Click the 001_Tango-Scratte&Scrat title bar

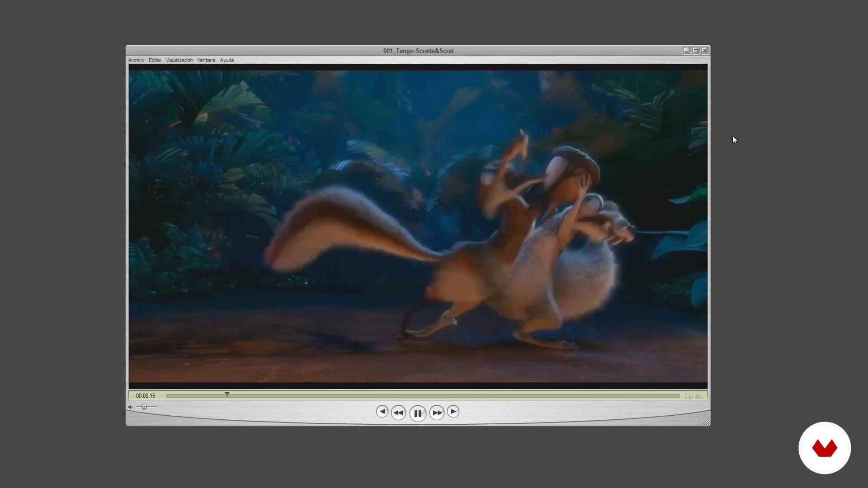418,51
